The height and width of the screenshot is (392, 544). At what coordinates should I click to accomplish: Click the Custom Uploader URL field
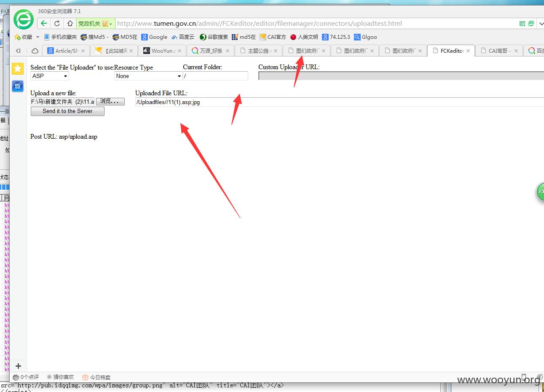pyautogui.click(x=401, y=76)
